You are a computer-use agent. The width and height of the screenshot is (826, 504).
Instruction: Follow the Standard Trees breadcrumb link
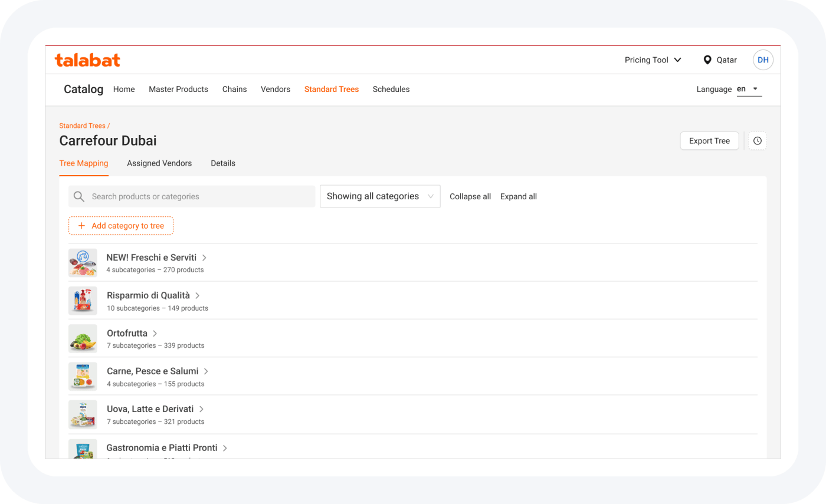click(x=83, y=126)
